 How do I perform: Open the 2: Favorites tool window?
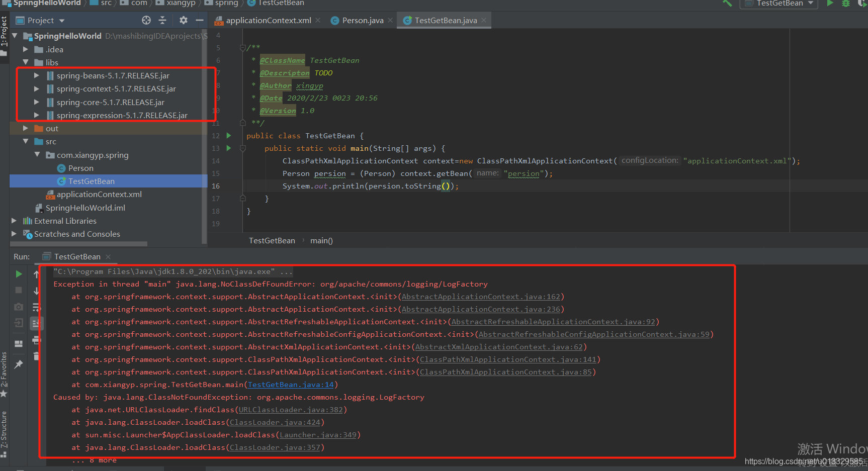pos(4,374)
